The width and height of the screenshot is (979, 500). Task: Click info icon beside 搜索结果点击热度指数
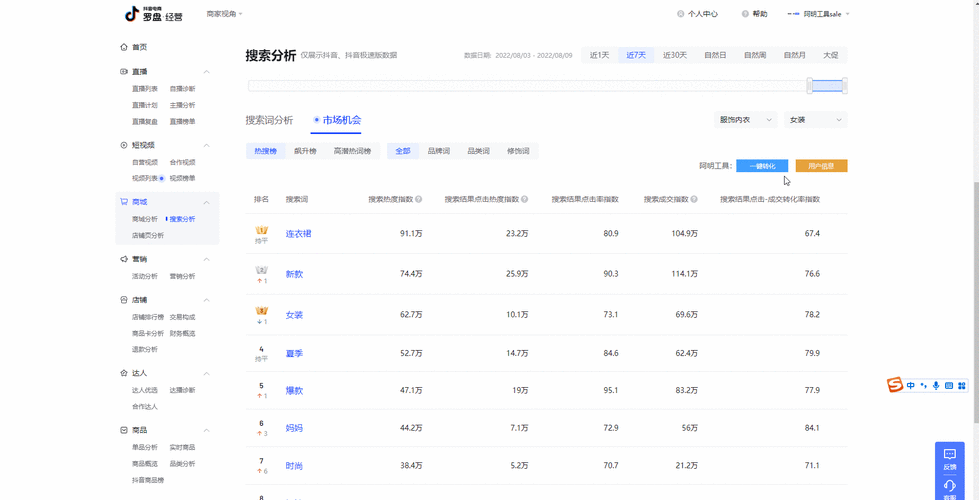(525, 200)
